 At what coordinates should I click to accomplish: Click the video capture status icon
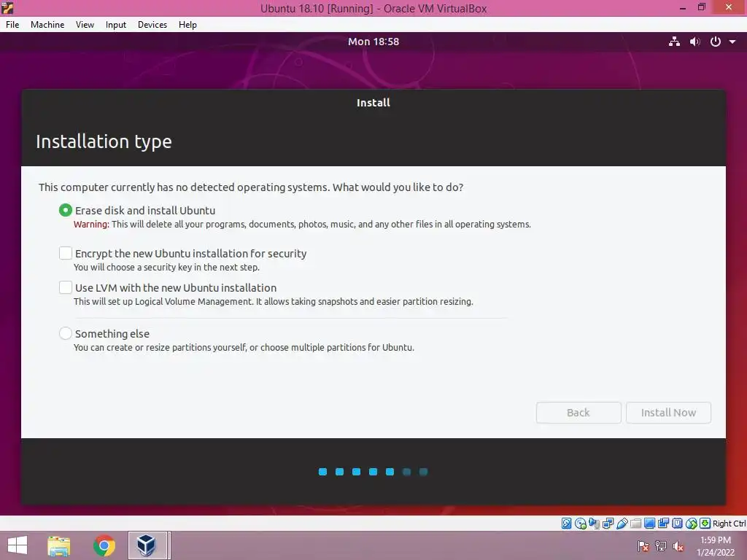click(x=663, y=524)
